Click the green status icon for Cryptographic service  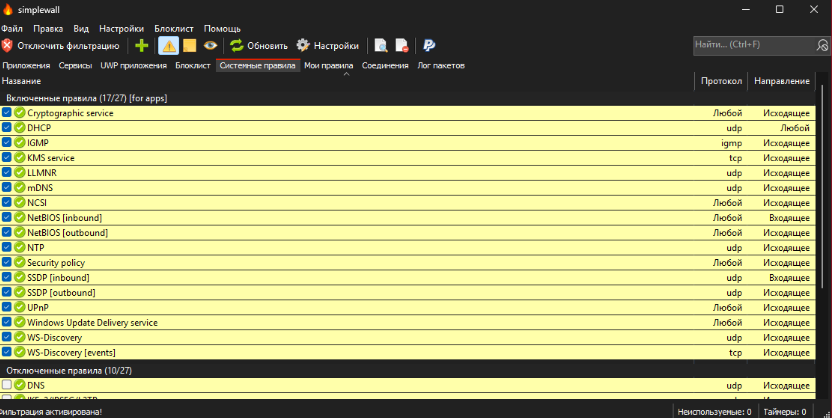coord(20,113)
